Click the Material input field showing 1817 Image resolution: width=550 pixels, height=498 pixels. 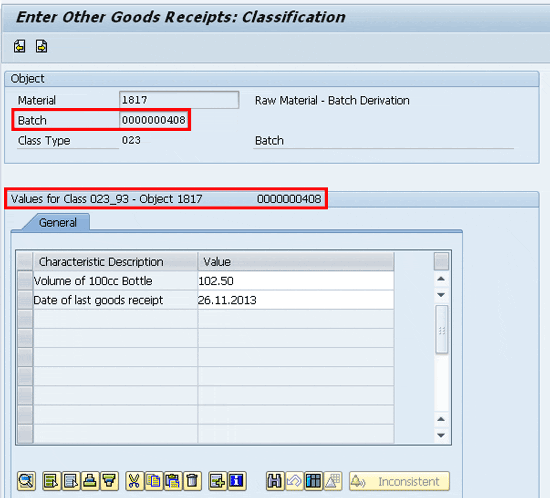click(179, 100)
